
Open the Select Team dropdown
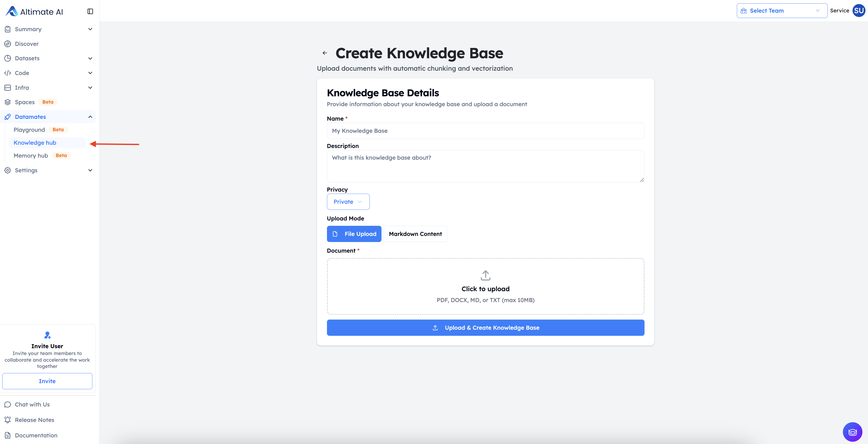782,10
